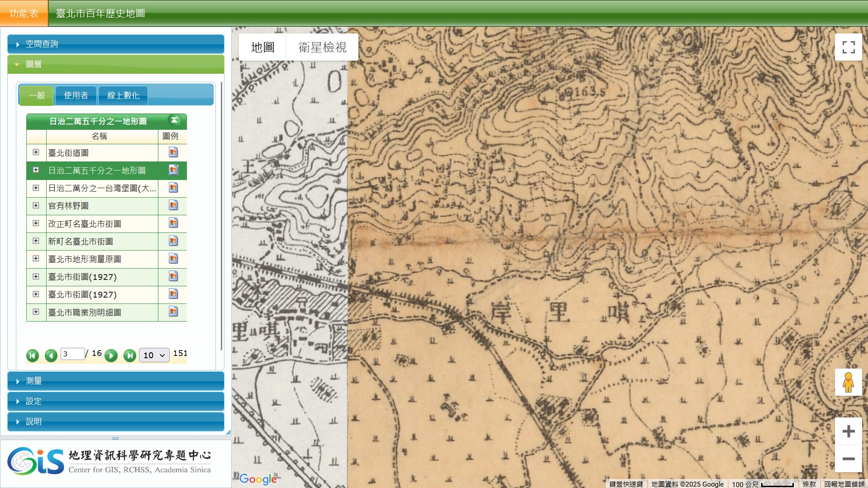Expand the 說明 accordion section
This screenshot has width=868, height=488.
coord(116,422)
